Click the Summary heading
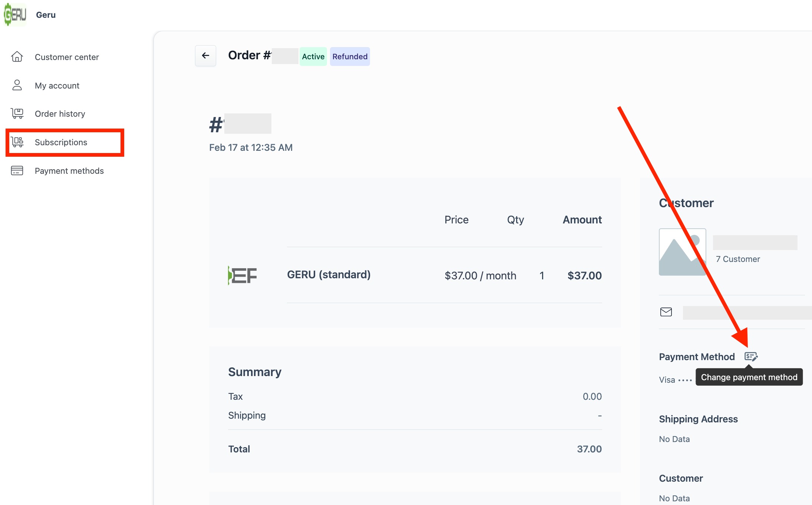Screen dimensions: 812x505 255,372
